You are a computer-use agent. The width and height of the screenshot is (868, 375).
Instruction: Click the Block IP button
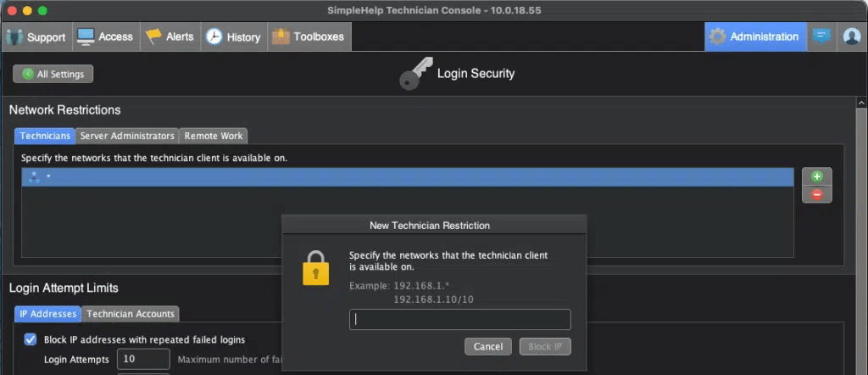(x=545, y=347)
